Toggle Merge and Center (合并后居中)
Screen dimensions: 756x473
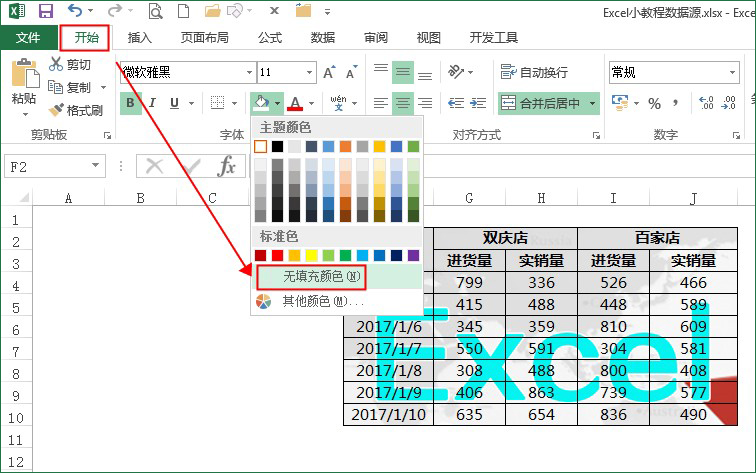click(540, 103)
